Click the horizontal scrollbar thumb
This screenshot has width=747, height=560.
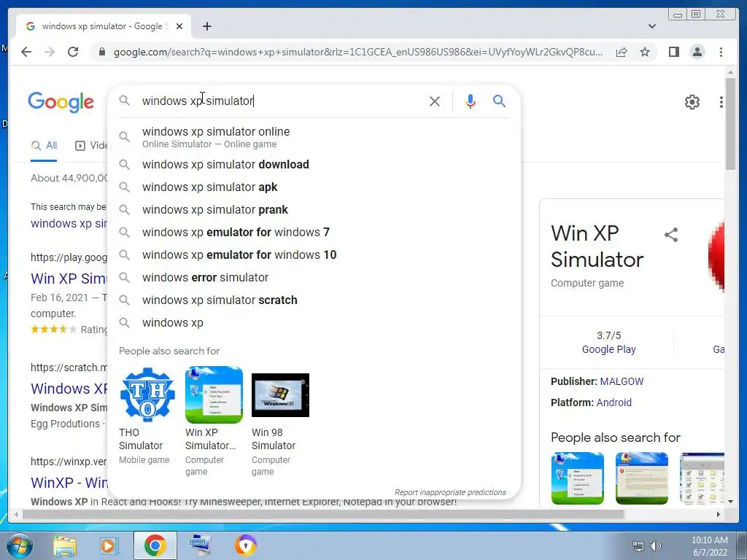(x=323, y=514)
